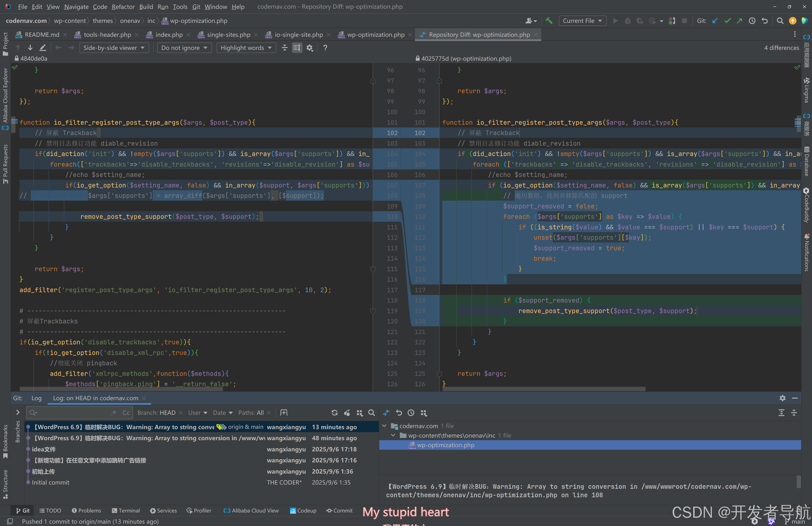Open Problems tool window
The height and width of the screenshot is (526, 812).
tap(86, 511)
